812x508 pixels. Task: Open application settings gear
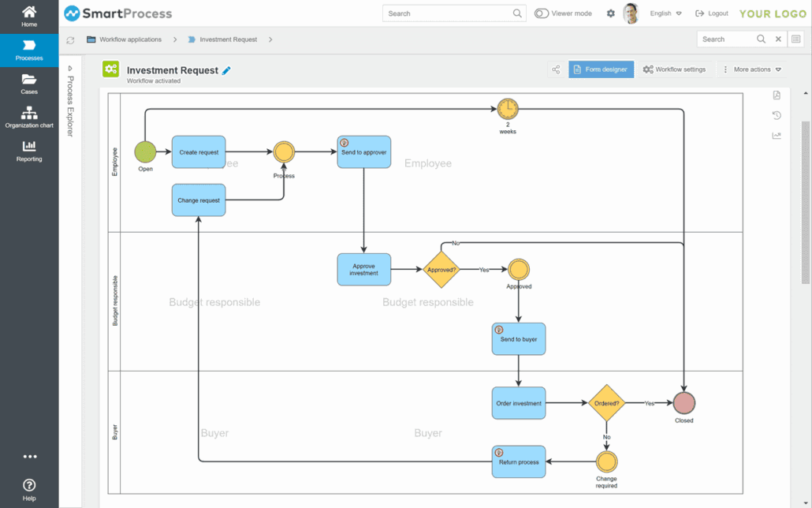610,13
